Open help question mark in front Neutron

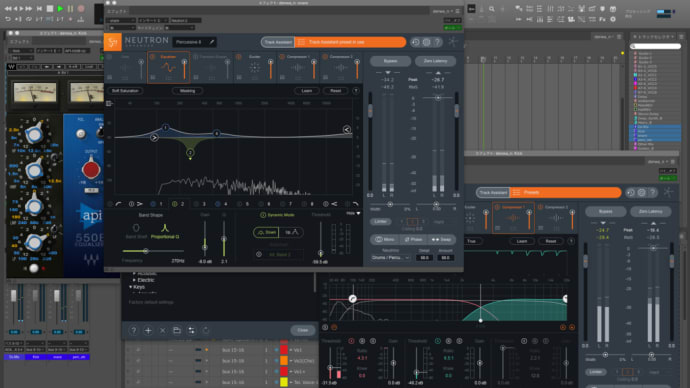click(x=437, y=42)
